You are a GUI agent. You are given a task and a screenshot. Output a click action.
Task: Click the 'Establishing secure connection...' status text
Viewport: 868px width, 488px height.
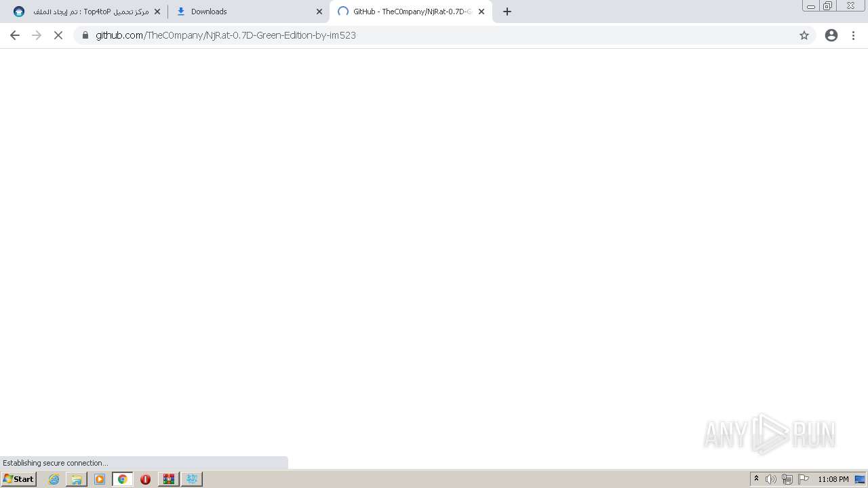click(55, 463)
